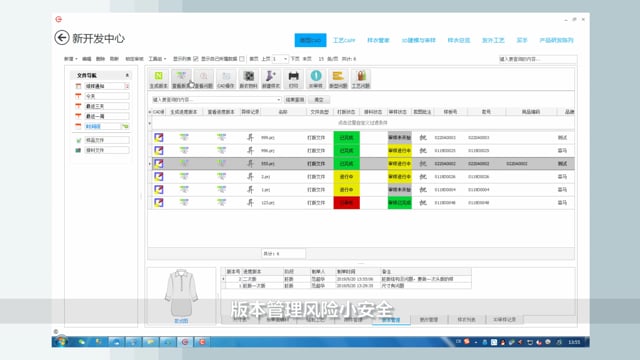Click the red status cell in the last row
640x360 pixels.
pyautogui.click(x=347, y=202)
